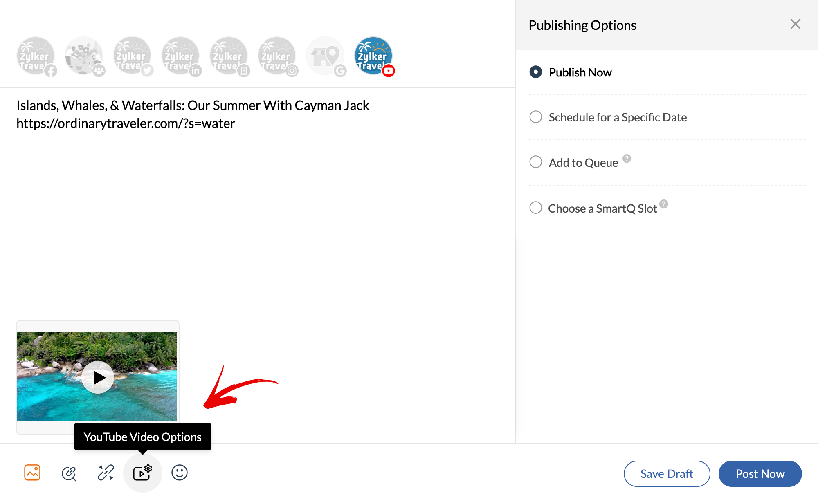Select the Facebook group channel avatar

(84, 56)
